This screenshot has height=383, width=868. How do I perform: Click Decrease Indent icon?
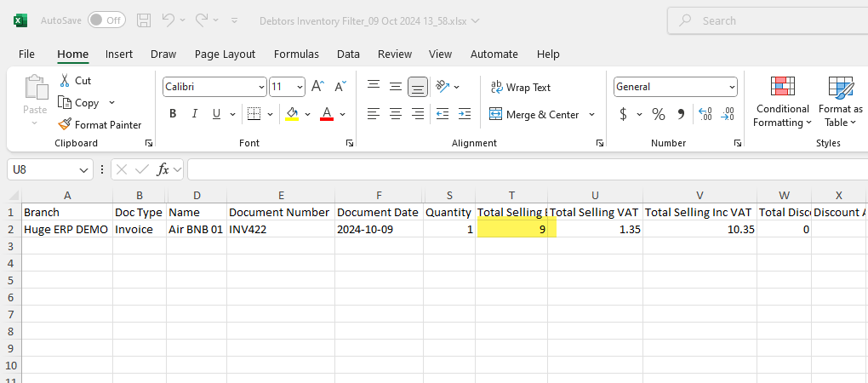[x=443, y=114]
